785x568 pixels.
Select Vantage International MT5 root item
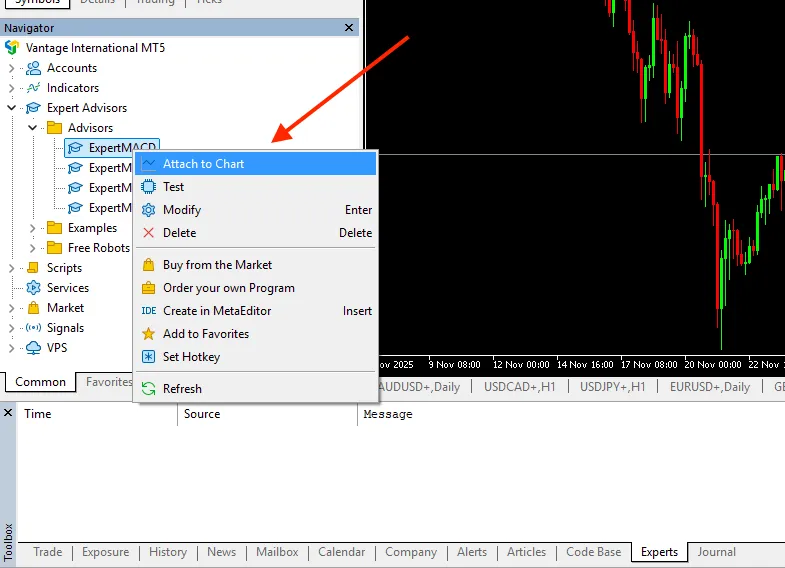[x=82, y=48]
